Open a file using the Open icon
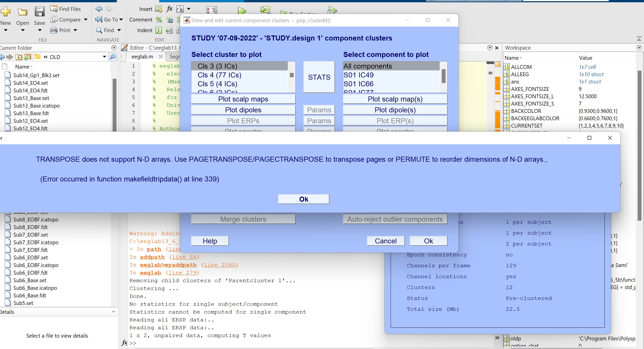Viewport: 644px width, 349px height. pyautogui.click(x=22, y=12)
